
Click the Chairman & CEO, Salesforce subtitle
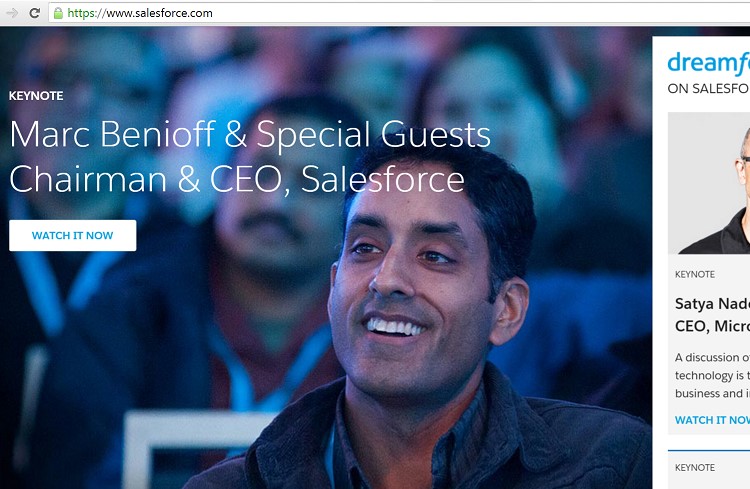(237, 179)
